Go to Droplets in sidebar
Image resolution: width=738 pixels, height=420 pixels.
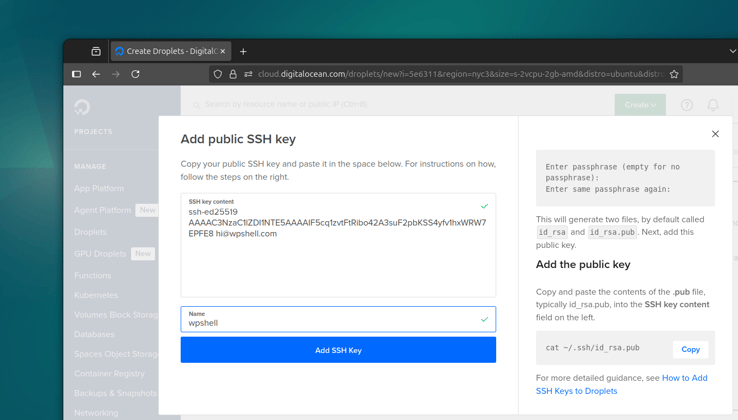pyautogui.click(x=90, y=232)
